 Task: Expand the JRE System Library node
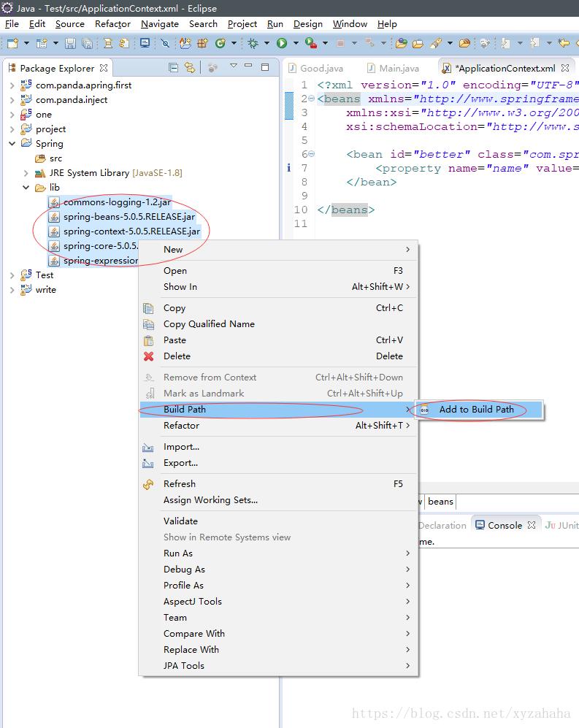click(x=26, y=173)
